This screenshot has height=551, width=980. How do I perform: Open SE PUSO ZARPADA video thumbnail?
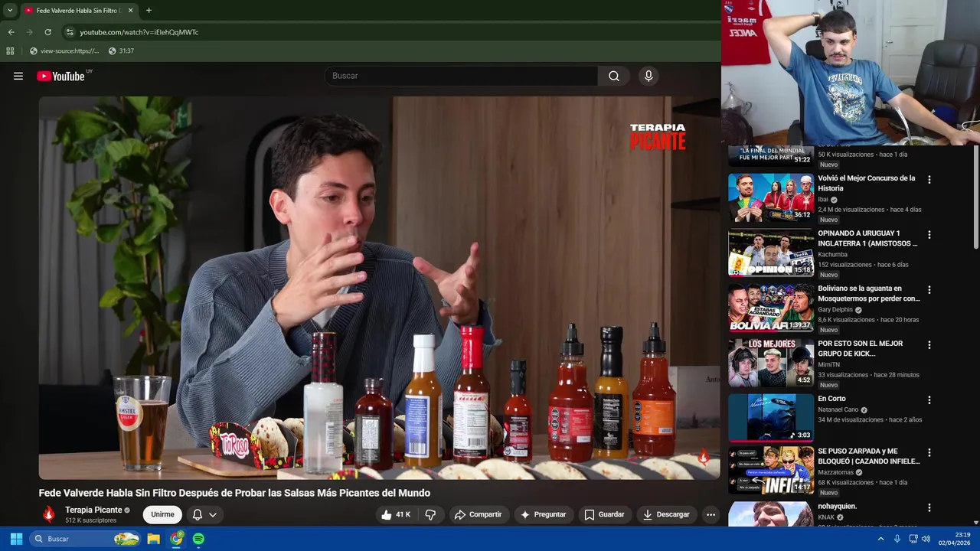(x=770, y=470)
